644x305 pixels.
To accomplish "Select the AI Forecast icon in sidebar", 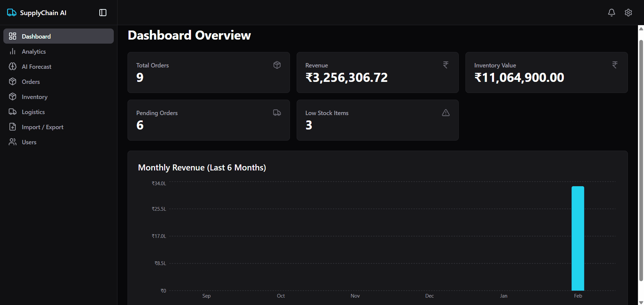I will point(13,66).
